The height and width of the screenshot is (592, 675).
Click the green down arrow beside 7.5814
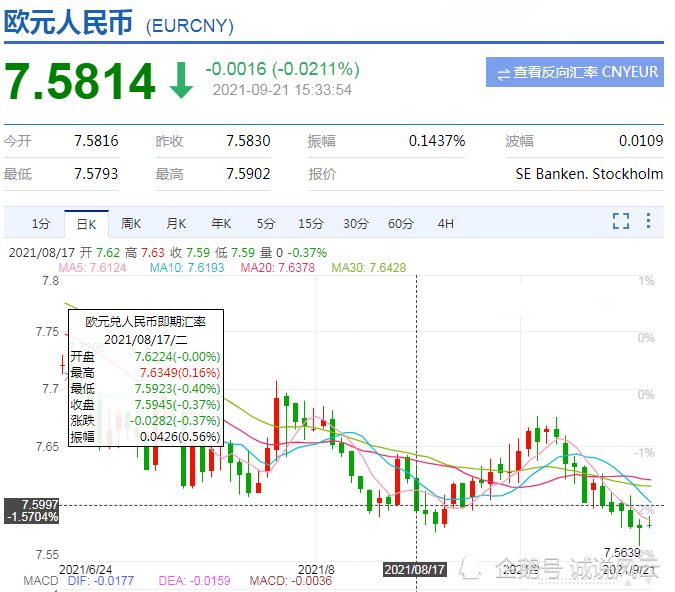181,80
